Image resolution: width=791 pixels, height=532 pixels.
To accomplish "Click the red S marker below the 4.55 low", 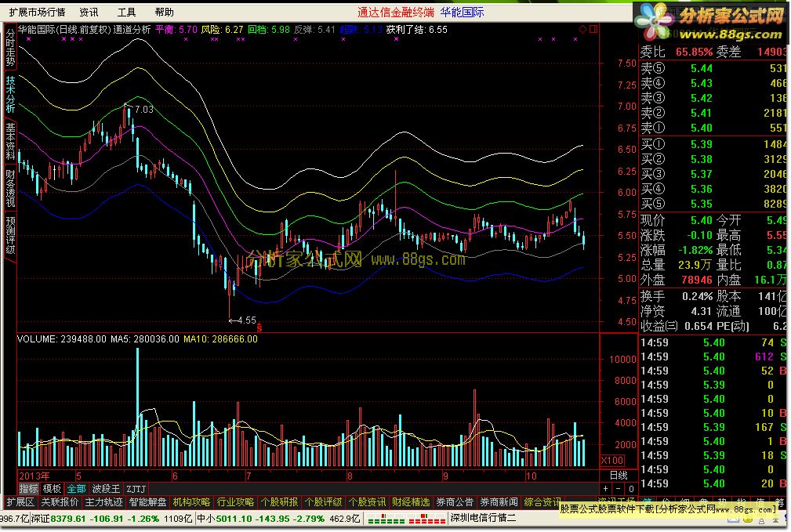I will point(259,328).
